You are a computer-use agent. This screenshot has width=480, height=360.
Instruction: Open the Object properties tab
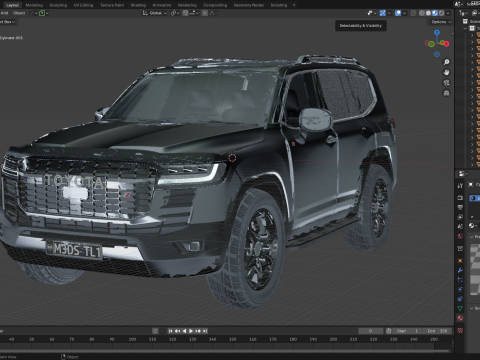point(460,261)
